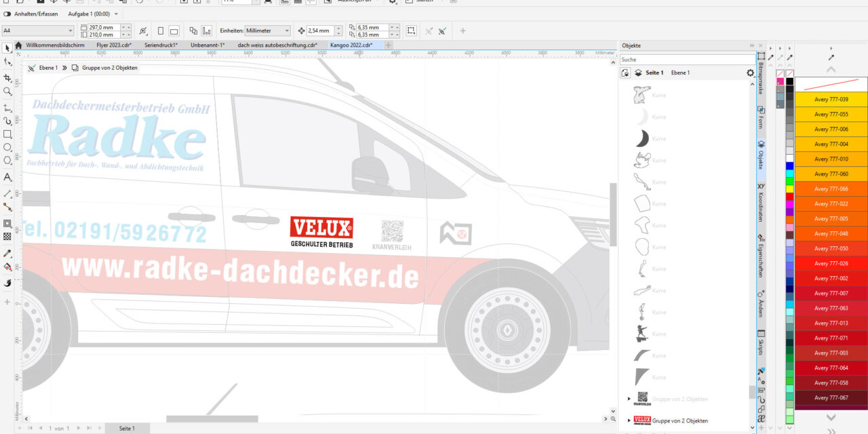The height and width of the screenshot is (434, 868).
Task: Click the Suche search field in Objekte
Action: coord(686,60)
